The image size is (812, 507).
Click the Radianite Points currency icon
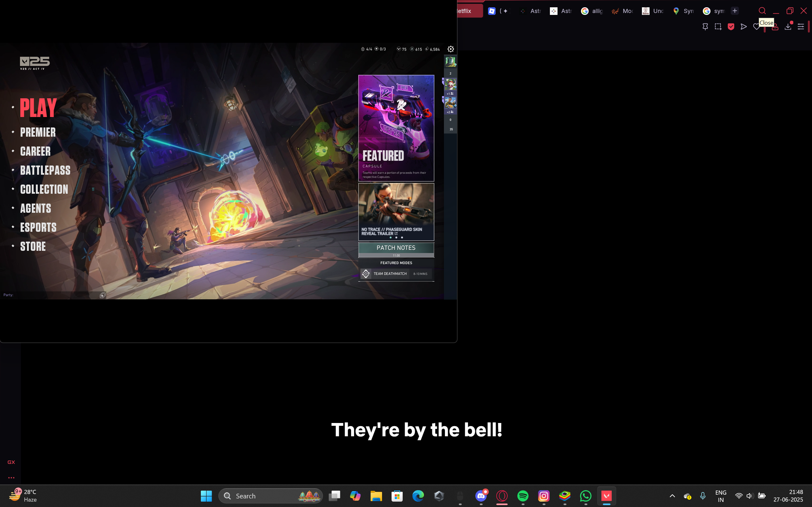[412, 49]
